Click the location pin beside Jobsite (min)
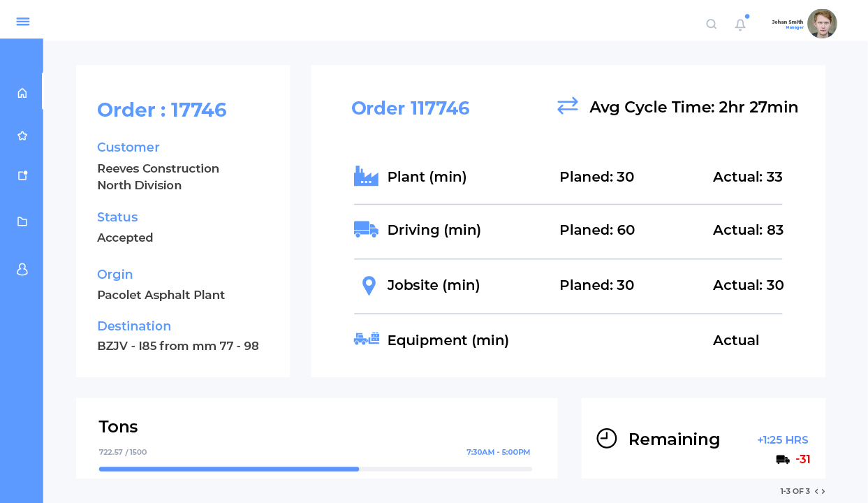Viewport: 868px width, 503px height. tap(367, 285)
